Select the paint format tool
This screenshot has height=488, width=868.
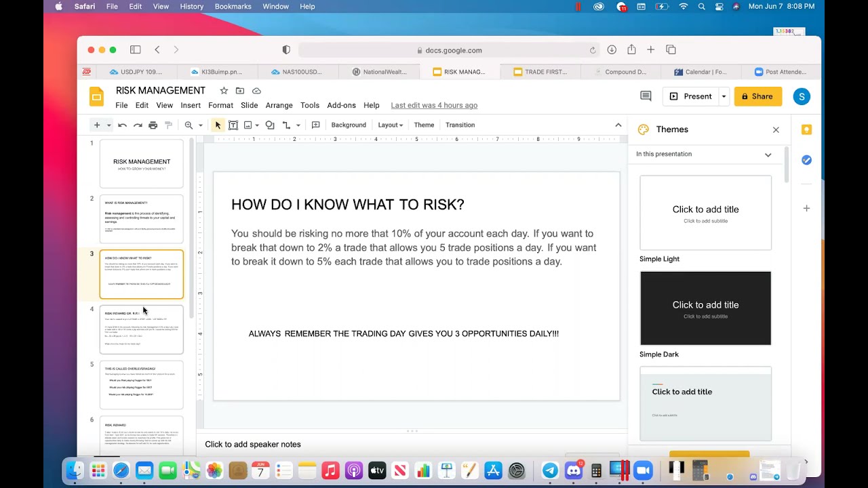169,125
